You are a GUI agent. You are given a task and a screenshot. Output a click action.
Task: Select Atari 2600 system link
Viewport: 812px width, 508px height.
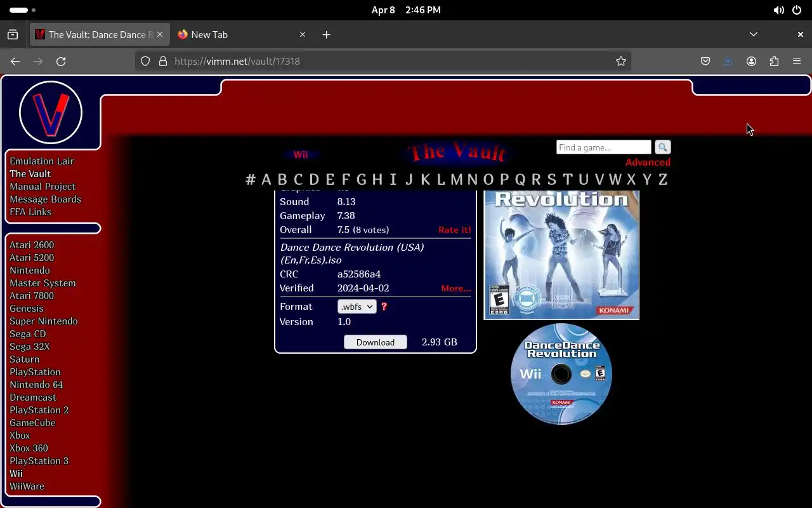point(32,245)
